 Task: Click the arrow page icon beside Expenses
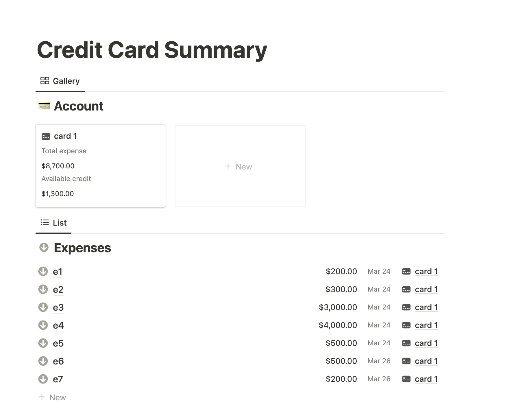tap(44, 248)
